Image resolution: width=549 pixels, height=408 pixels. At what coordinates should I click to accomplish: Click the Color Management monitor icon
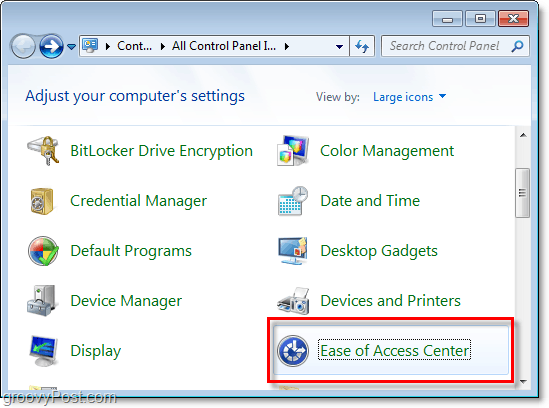pos(293,151)
